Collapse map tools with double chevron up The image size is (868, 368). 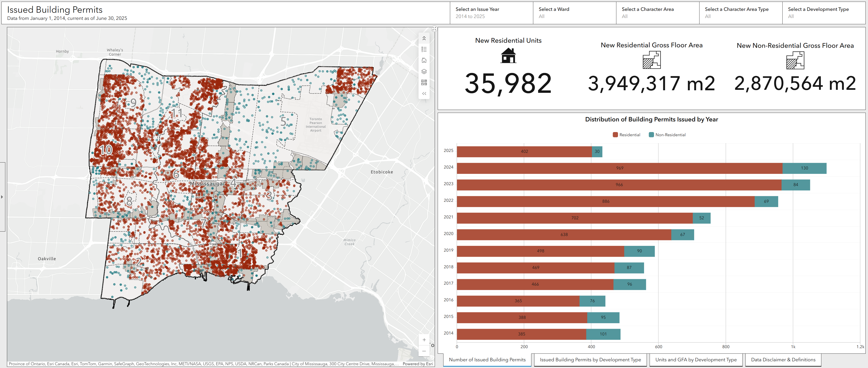point(424,38)
